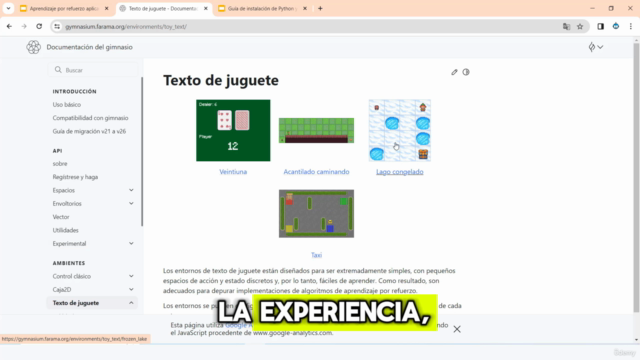The height and width of the screenshot is (360, 640).
Task: Switch to Aprendizaje por refuerzo tab
Action: [64, 8]
